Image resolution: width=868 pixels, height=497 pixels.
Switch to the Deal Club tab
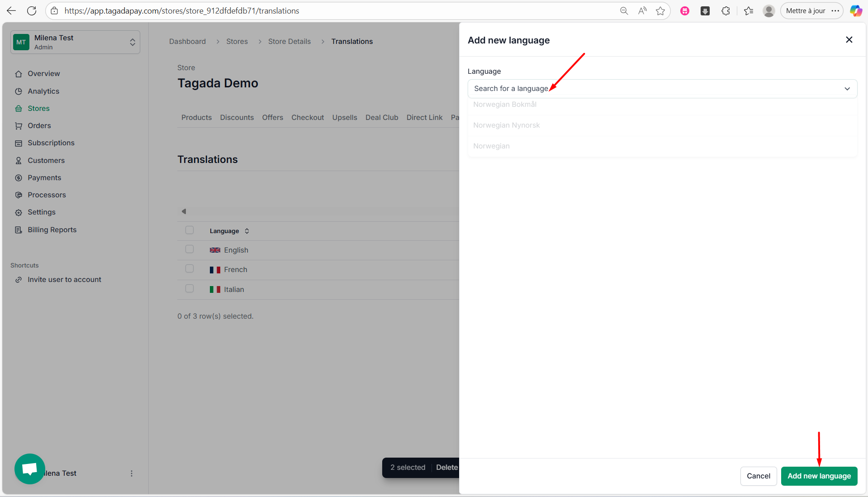point(382,118)
